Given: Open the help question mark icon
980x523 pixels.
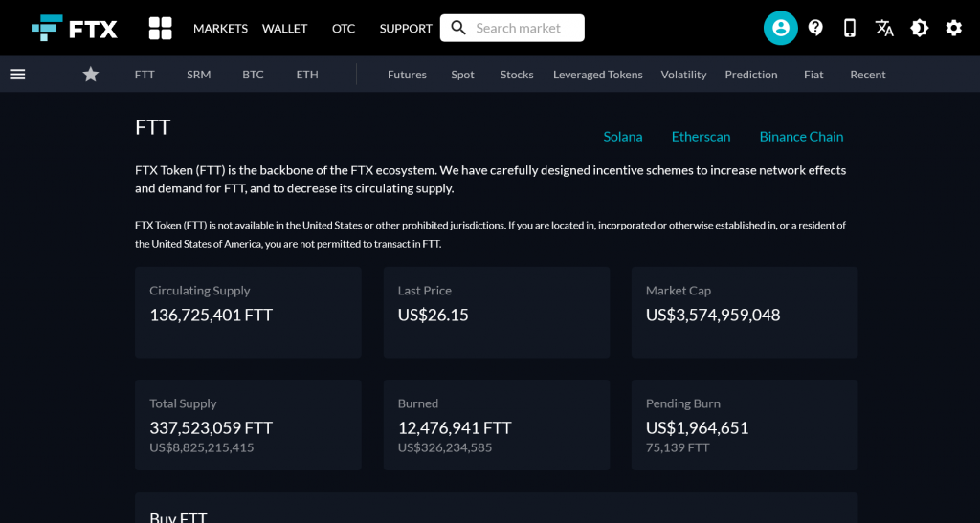Looking at the screenshot, I should (815, 28).
